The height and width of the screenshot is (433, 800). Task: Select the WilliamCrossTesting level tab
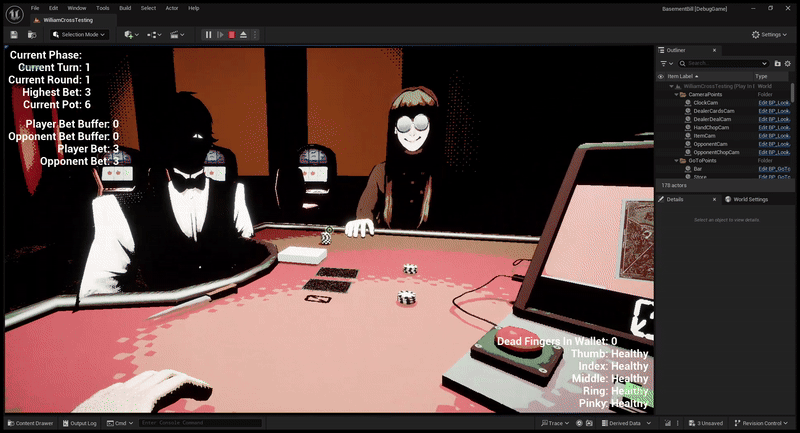68,20
